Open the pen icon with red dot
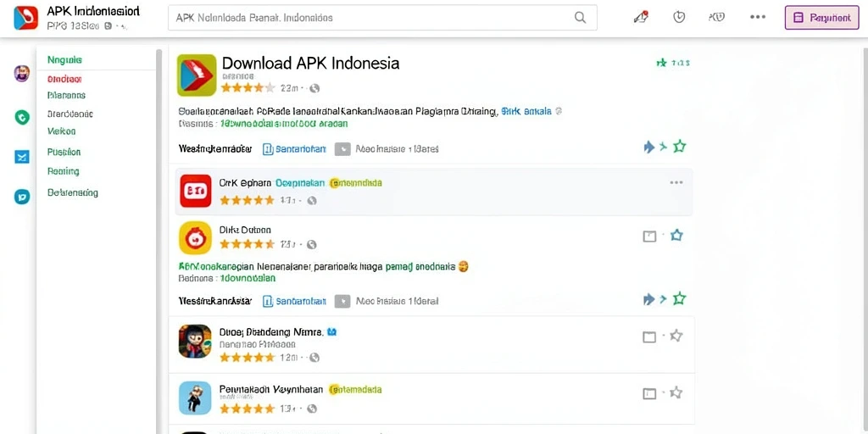868x434 pixels. [x=641, y=17]
